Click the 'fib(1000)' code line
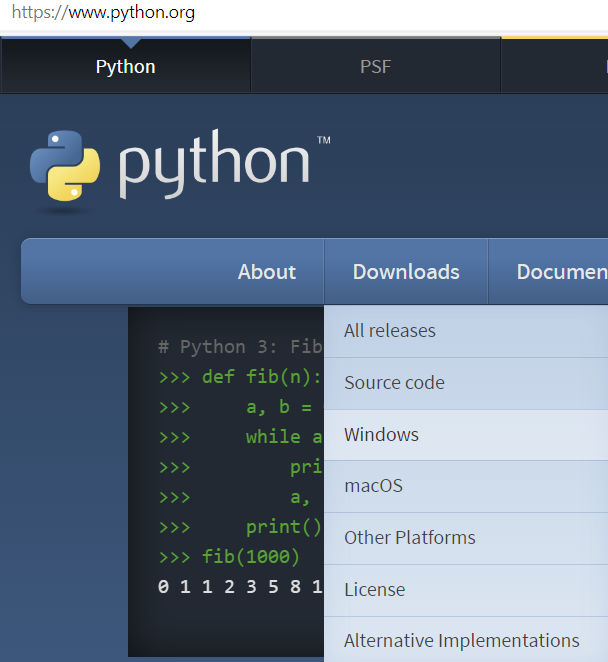Image resolution: width=608 pixels, height=662 pixels. coord(229,556)
